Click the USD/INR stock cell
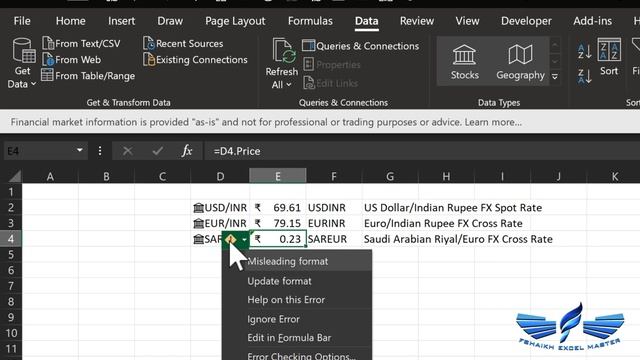Screen dimensions: 640x360 220,207
